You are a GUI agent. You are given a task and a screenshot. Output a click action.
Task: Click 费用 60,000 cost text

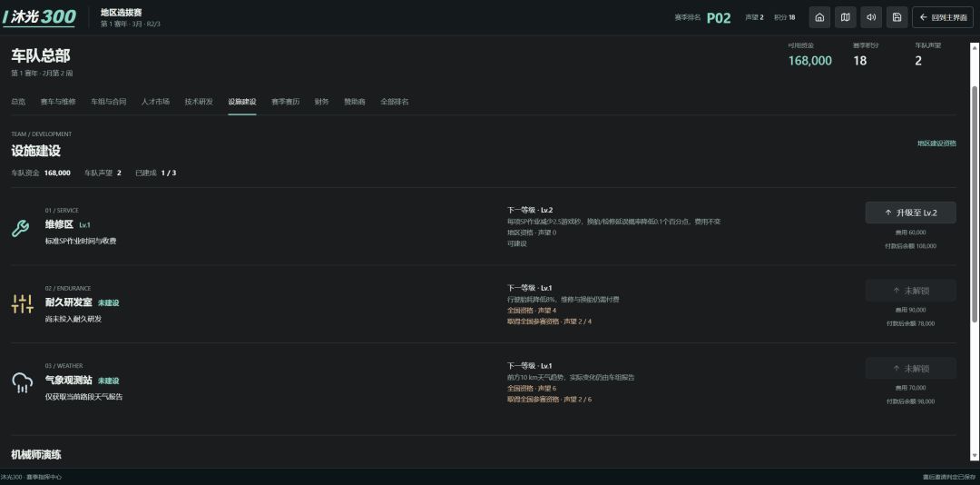pos(911,233)
